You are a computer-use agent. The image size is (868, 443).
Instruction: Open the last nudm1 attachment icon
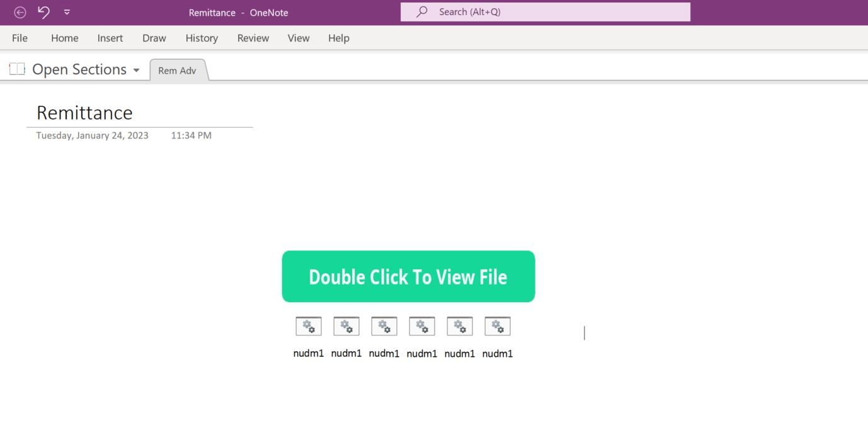tap(497, 325)
